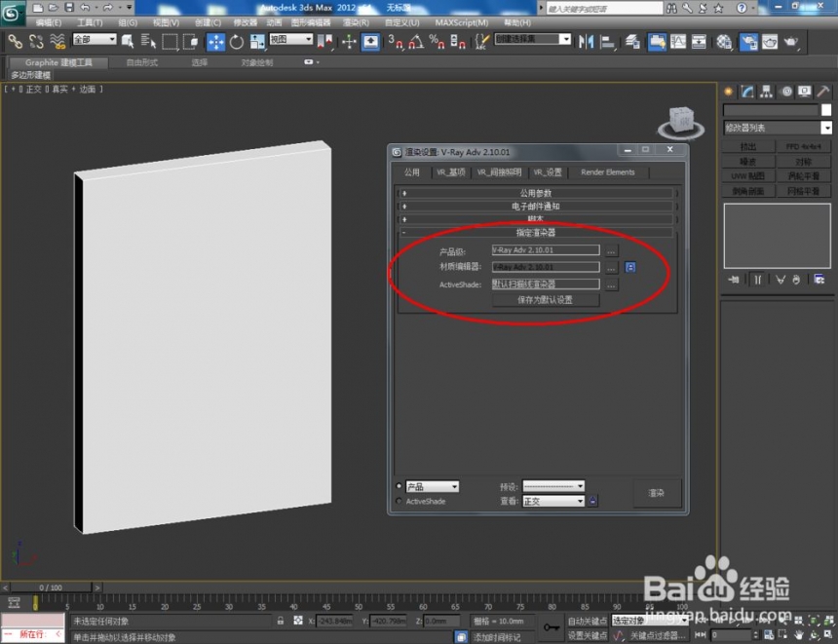Screen dimensions: 838x644
Task: Open the Rendered Frame Window icon
Action: pyautogui.click(x=770, y=41)
